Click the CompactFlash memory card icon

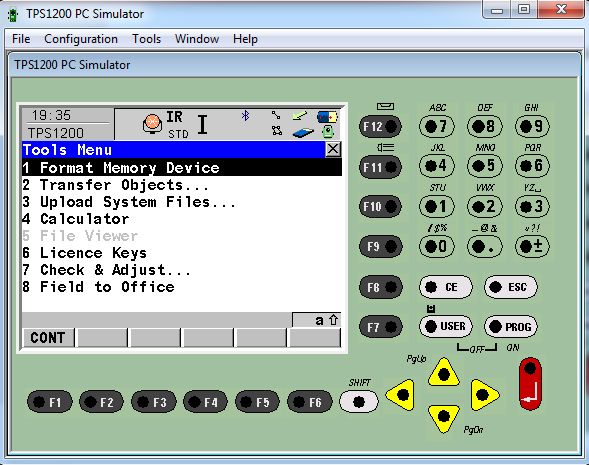[x=303, y=133]
